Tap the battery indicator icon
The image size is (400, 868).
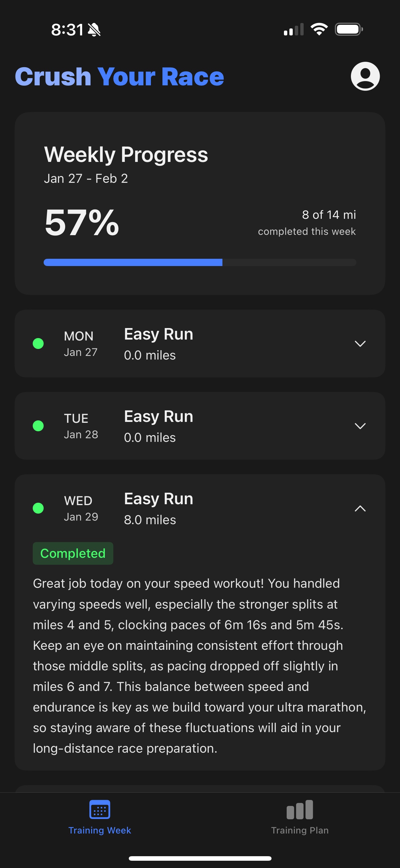(349, 29)
